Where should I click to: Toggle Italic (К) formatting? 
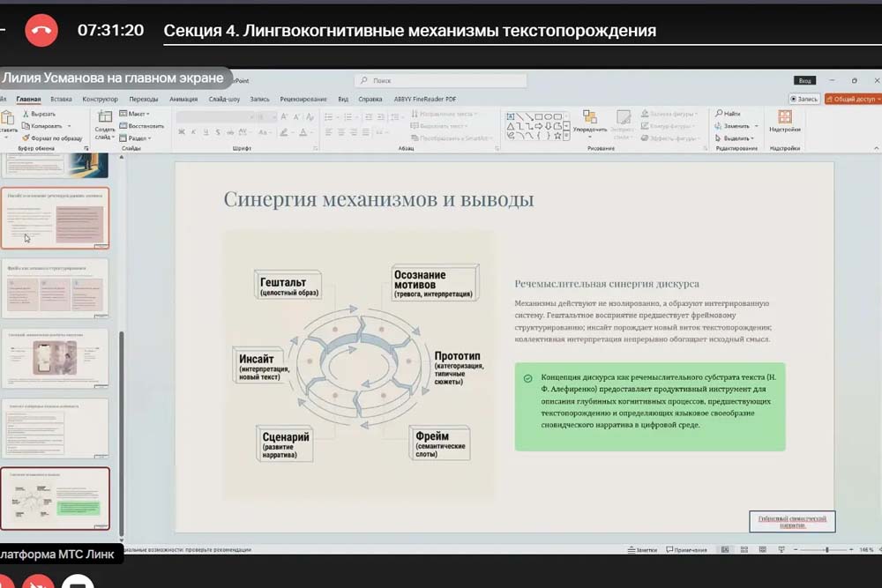[x=193, y=132]
